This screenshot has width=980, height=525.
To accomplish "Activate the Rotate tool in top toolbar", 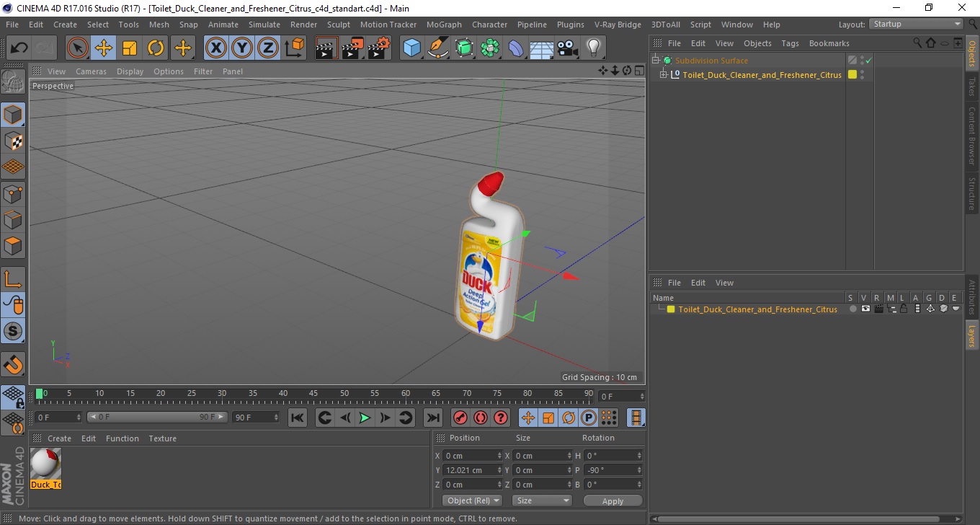I will 156,48.
